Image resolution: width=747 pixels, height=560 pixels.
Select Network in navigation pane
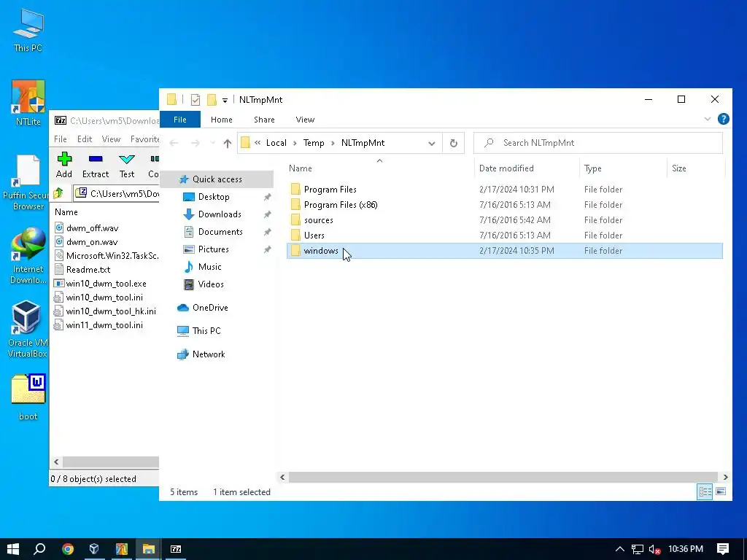[209, 354]
